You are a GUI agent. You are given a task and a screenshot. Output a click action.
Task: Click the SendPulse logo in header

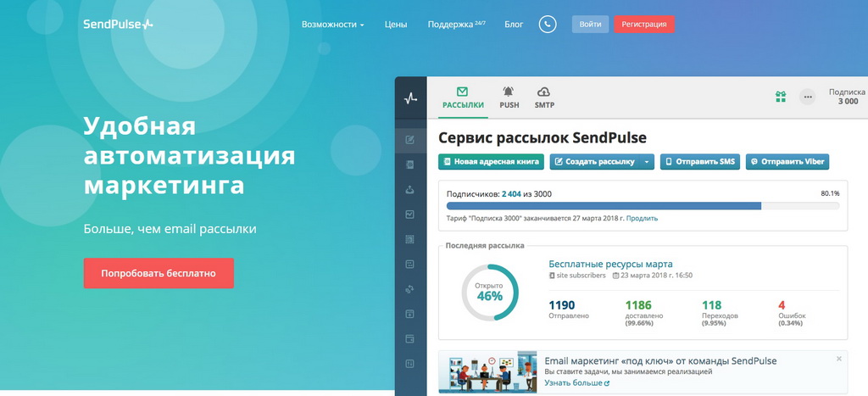[x=118, y=25]
